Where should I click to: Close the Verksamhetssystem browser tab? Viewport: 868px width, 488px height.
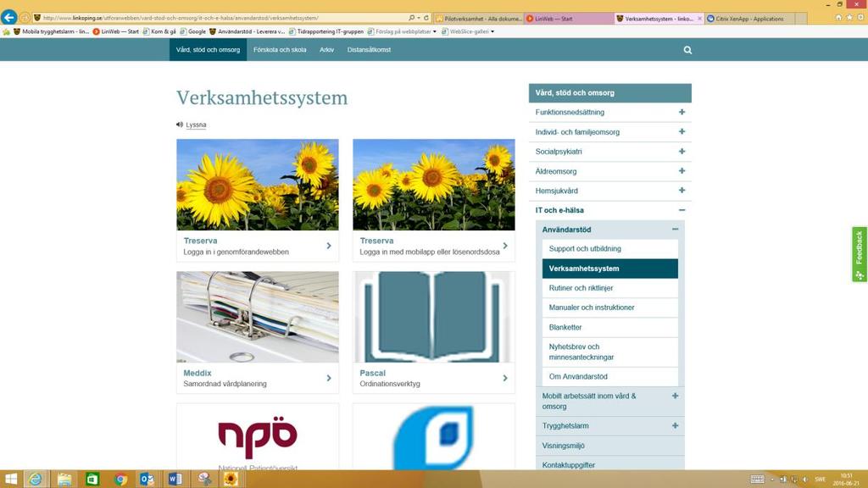[699, 19]
